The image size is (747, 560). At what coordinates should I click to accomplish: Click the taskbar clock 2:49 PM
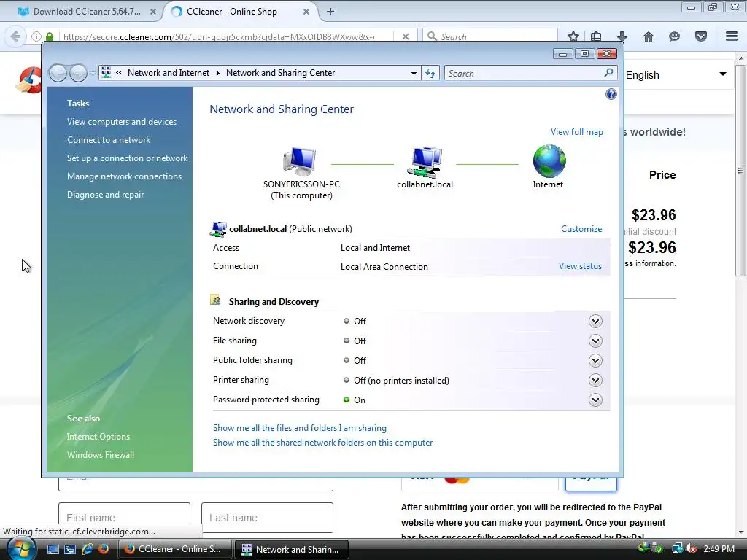tap(719, 549)
